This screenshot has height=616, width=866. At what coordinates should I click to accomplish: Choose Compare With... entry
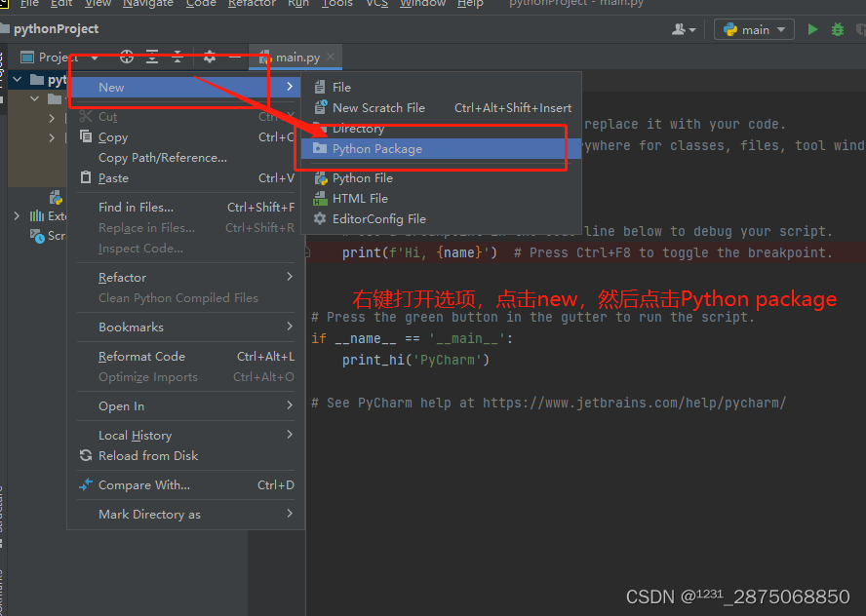pyautogui.click(x=185, y=484)
